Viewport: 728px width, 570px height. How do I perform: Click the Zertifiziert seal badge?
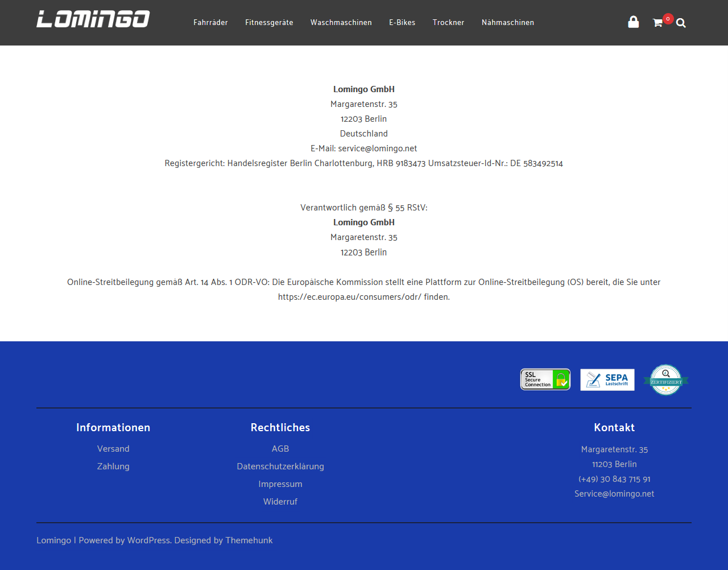666,379
